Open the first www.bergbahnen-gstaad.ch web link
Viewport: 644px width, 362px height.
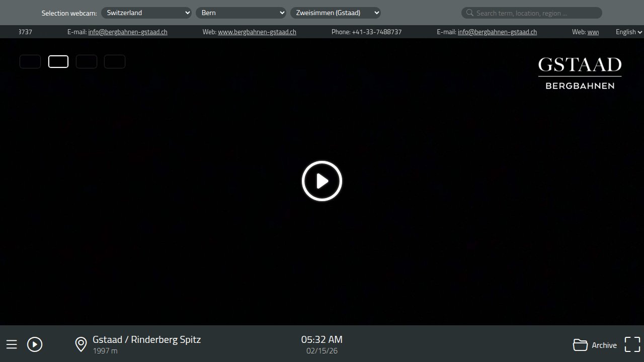tap(257, 32)
